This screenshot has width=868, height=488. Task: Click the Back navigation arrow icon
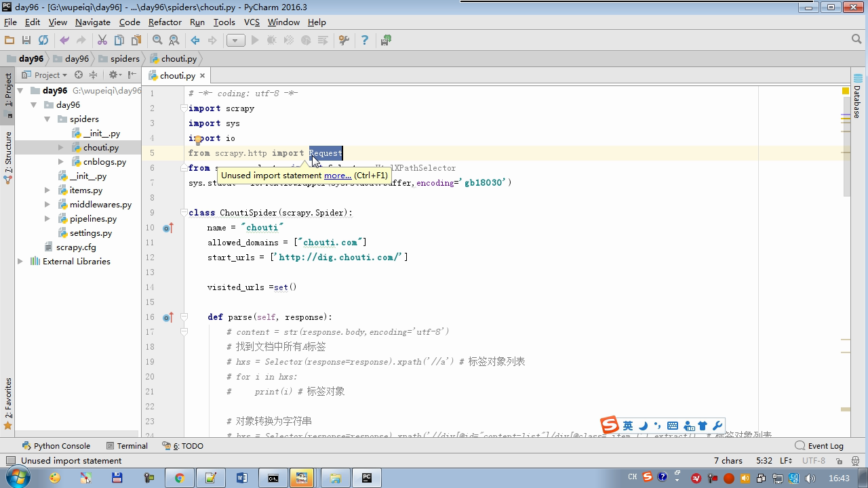tap(195, 41)
